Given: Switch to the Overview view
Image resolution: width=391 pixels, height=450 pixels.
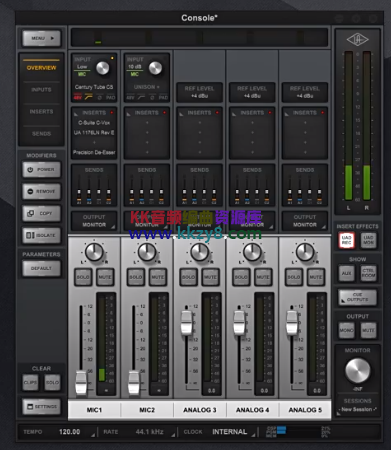Looking at the screenshot, I should [41, 68].
